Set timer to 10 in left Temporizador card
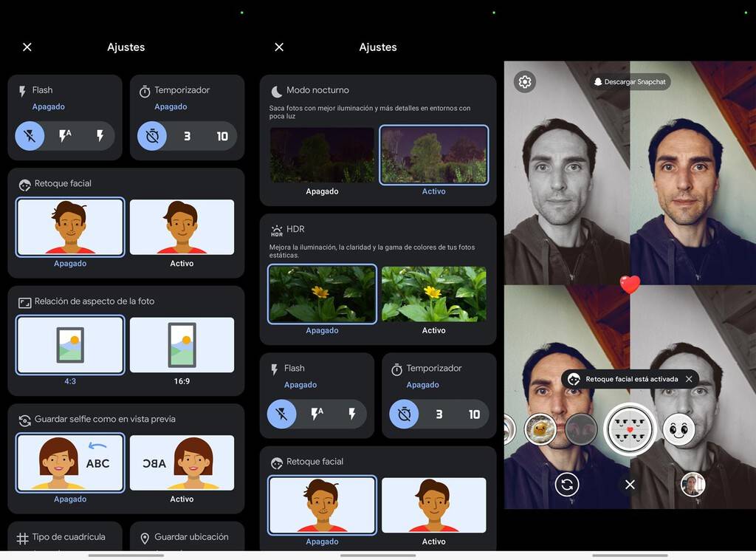The height and width of the screenshot is (560, 756). point(222,136)
